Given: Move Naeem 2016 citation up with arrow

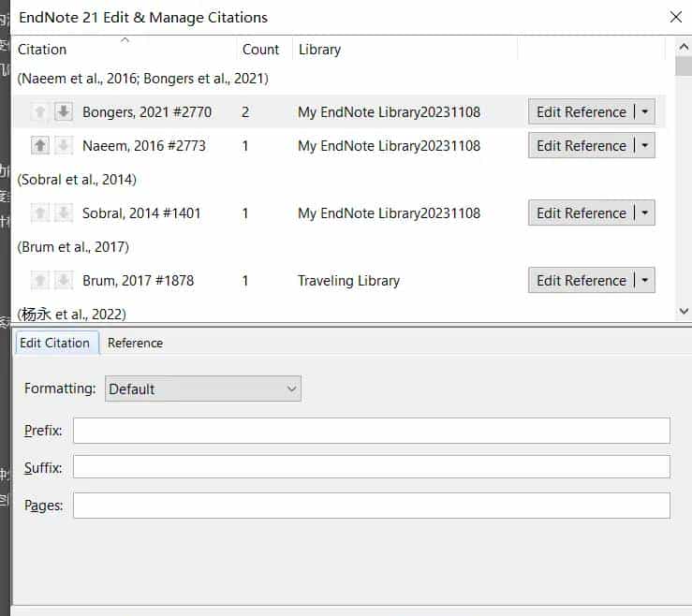Looking at the screenshot, I should click(x=40, y=146).
